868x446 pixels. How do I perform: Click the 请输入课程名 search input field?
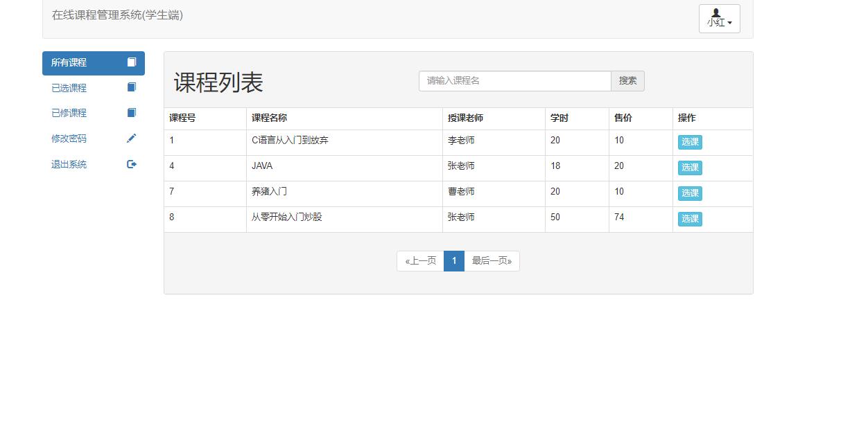click(x=514, y=80)
